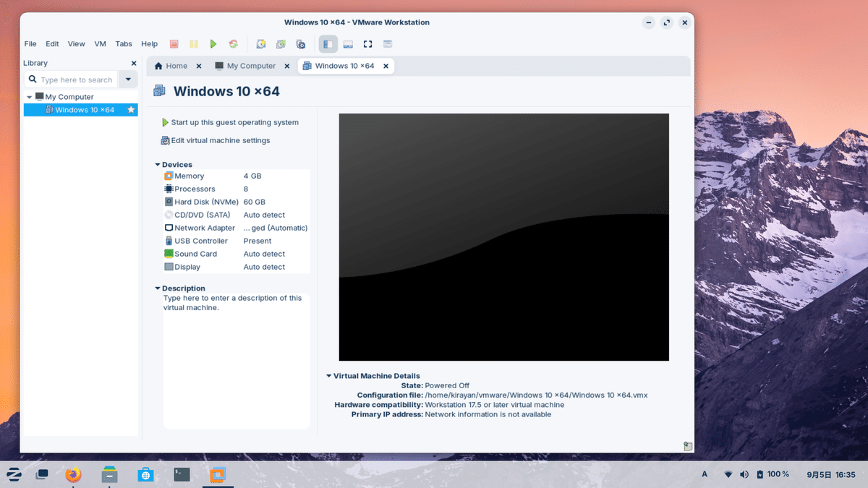The height and width of the screenshot is (488, 868).
Task: Select the Display device
Action: [x=237, y=267]
